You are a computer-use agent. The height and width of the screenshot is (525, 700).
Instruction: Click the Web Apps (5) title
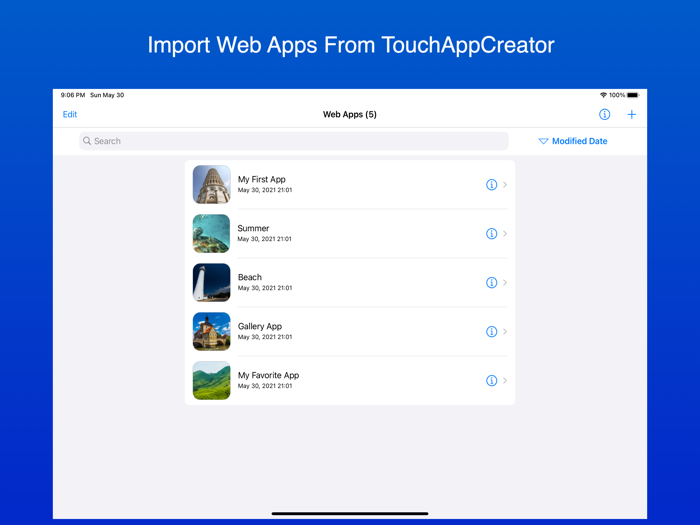pos(350,114)
